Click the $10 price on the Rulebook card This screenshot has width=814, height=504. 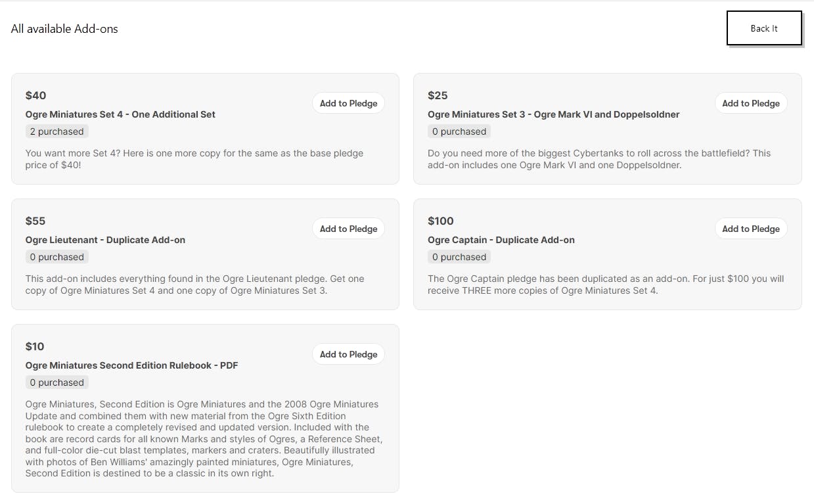(x=35, y=346)
